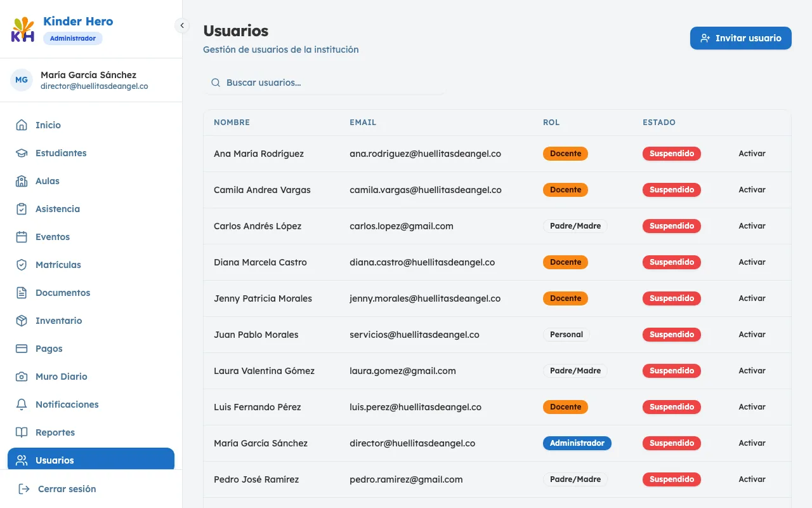Open Asistencia using the clipboard icon

[22, 209]
